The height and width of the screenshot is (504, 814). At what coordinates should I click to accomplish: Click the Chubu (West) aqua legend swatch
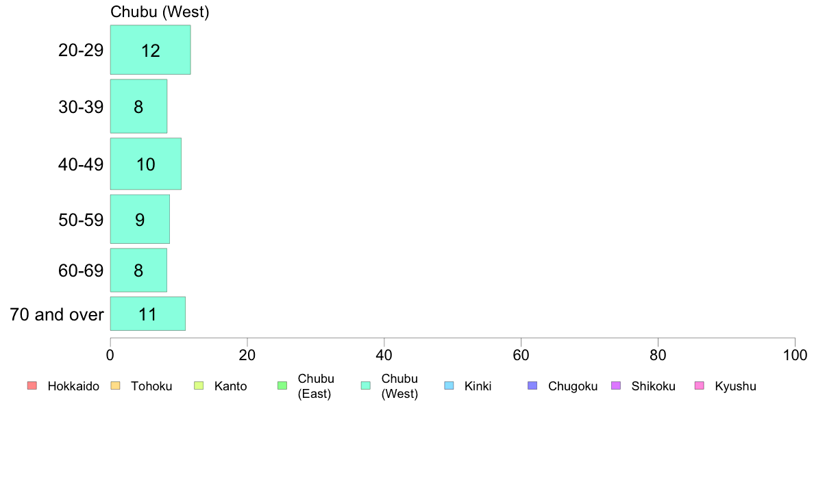[x=365, y=386]
